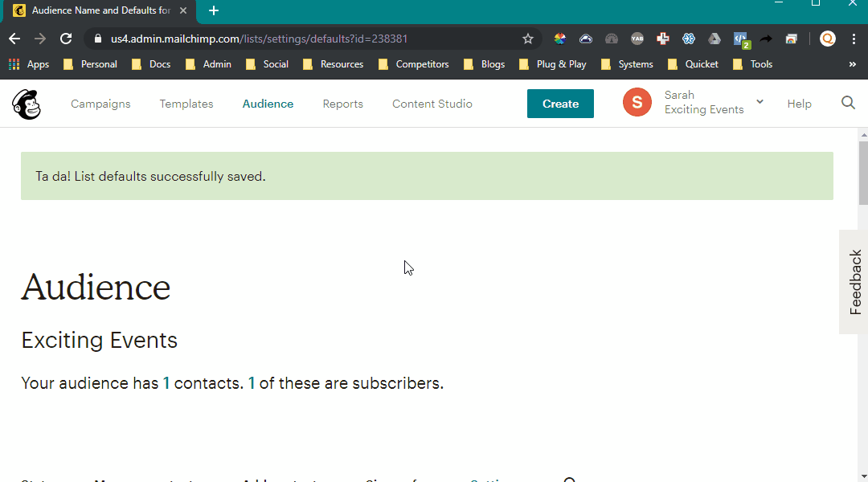The width and height of the screenshot is (868, 482).
Task: Open the Chrome three-dot menu
Action: click(x=854, y=39)
